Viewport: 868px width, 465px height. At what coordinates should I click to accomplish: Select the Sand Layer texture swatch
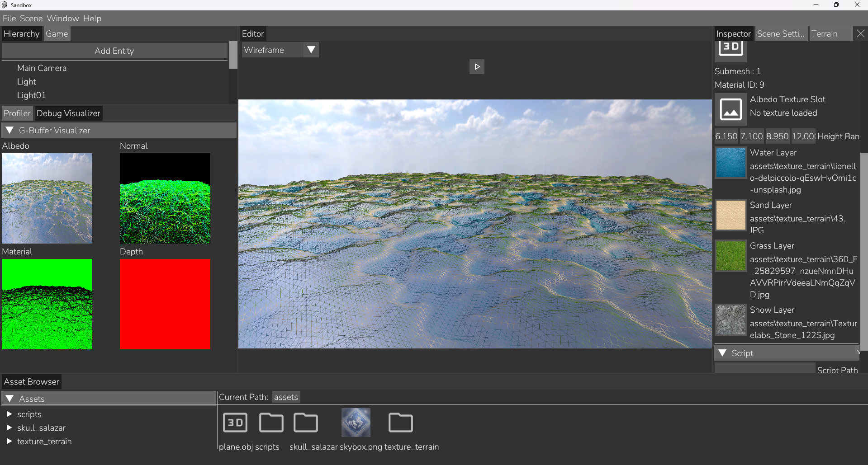point(730,215)
